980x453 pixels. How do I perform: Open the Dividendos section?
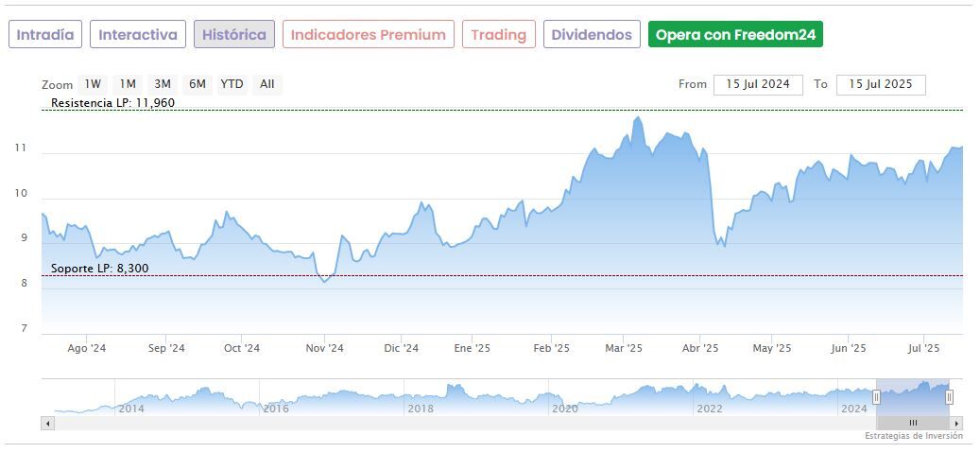click(x=592, y=35)
